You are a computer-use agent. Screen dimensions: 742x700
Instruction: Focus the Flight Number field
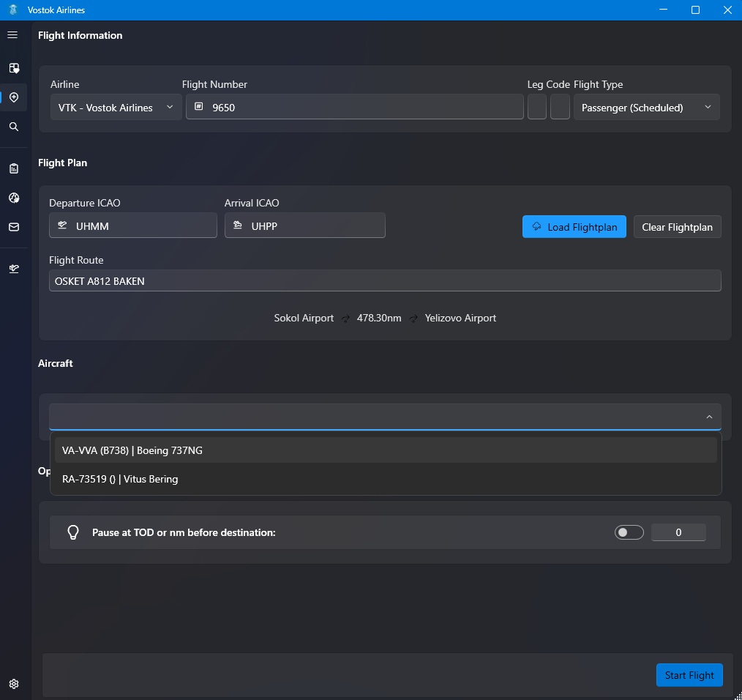point(355,107)
